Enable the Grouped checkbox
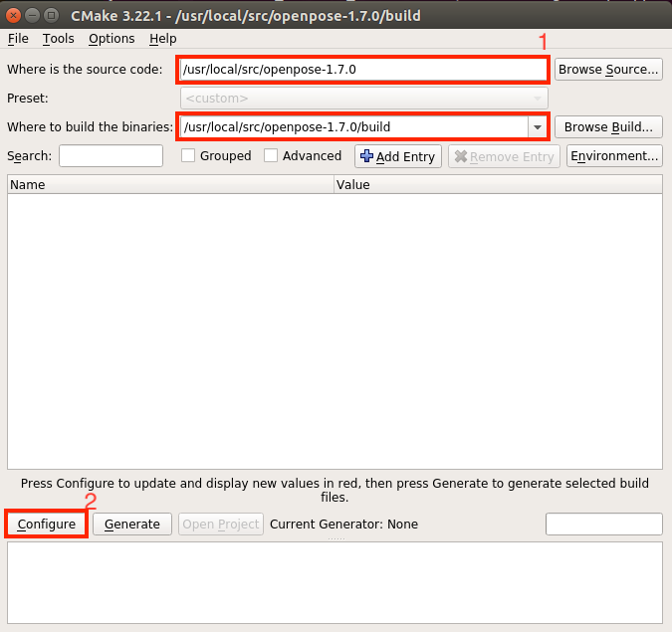 pyautogui.click(x=188, y=155)
